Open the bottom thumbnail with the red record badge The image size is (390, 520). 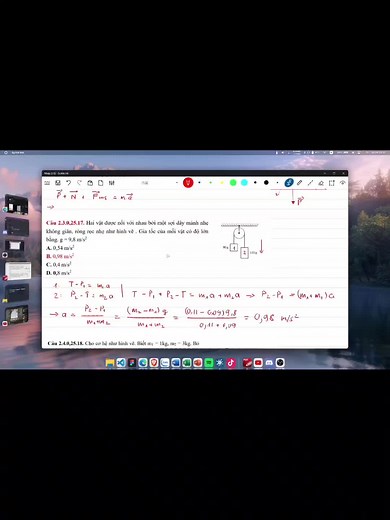tap(16, 315)
